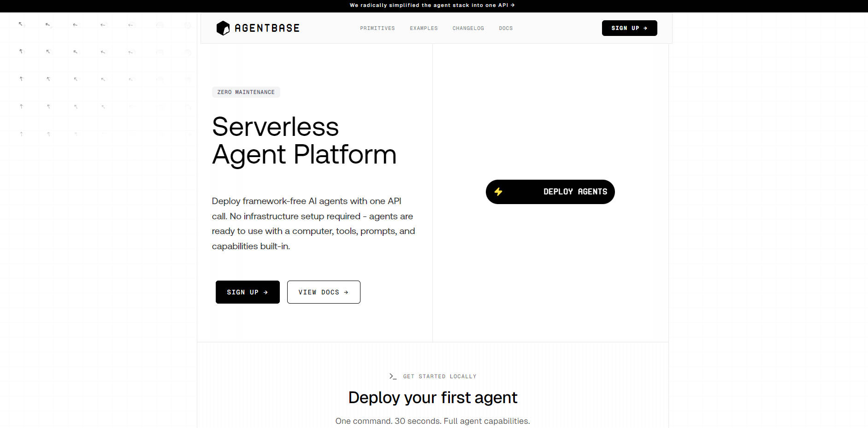The image size is (868, 428).
Task: Open the Docs navigation link
Action: pos(505,28)
